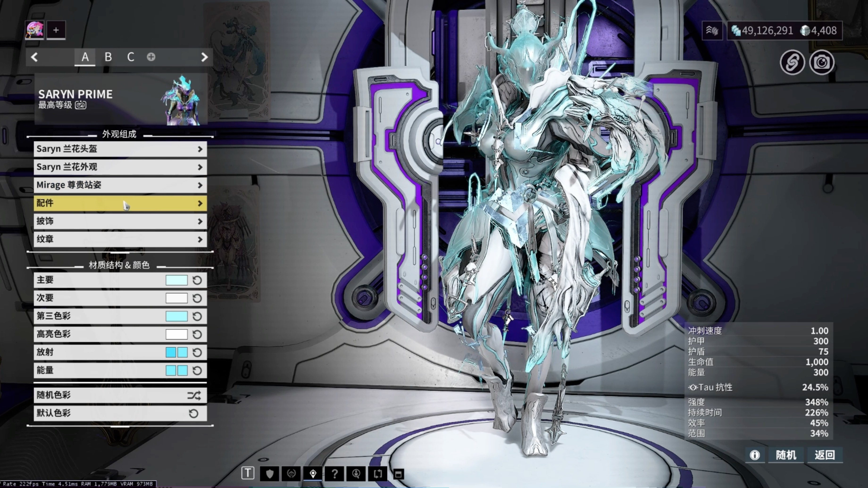Select appearance config tab A
868x488 pixels.
(x=85, y=57)
